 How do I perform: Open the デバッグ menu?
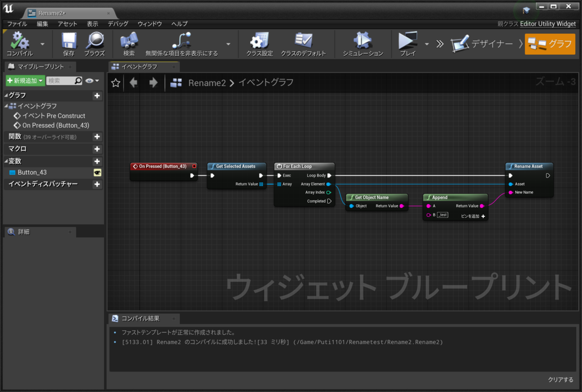[x=118, y=24]
